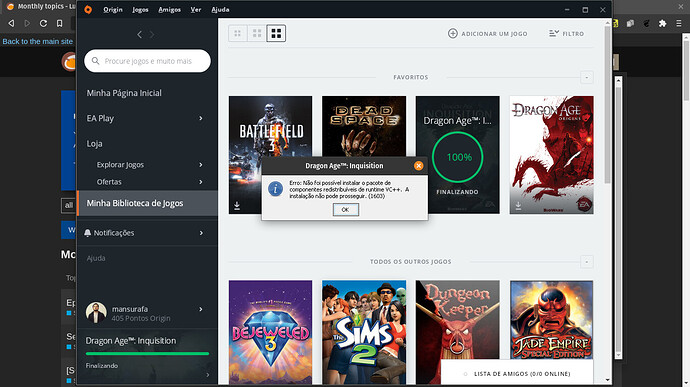The image size is (690, 387).
Task: Expand the Ofertas chevron
Action: [201, 181]
